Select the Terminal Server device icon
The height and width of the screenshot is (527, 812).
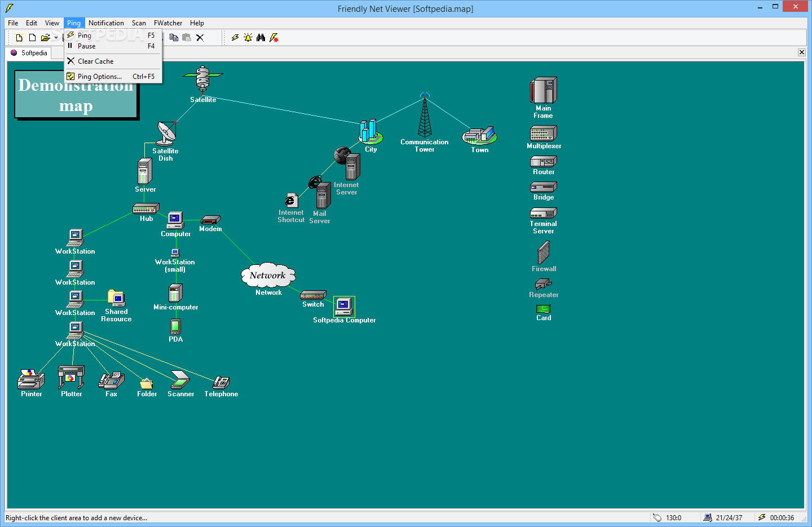point(544,213)
